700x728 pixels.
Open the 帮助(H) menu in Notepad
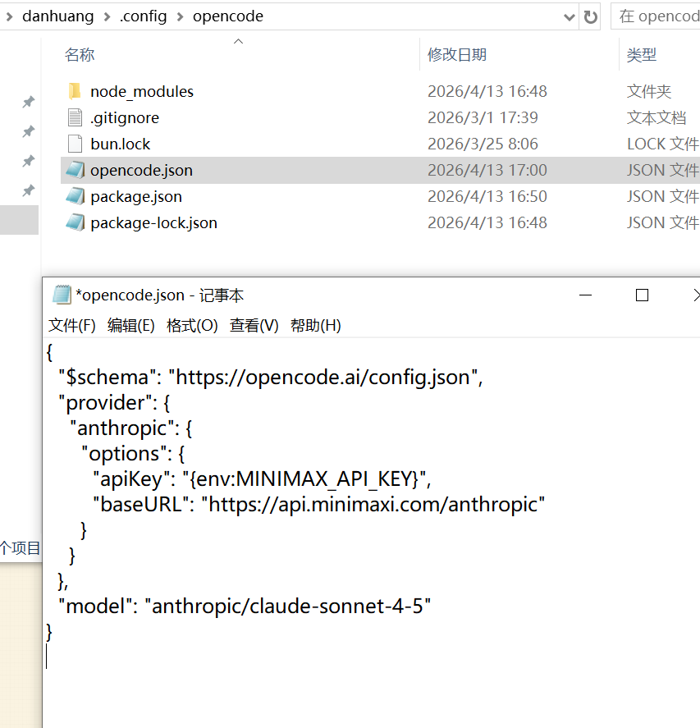(x=316, y=326)
